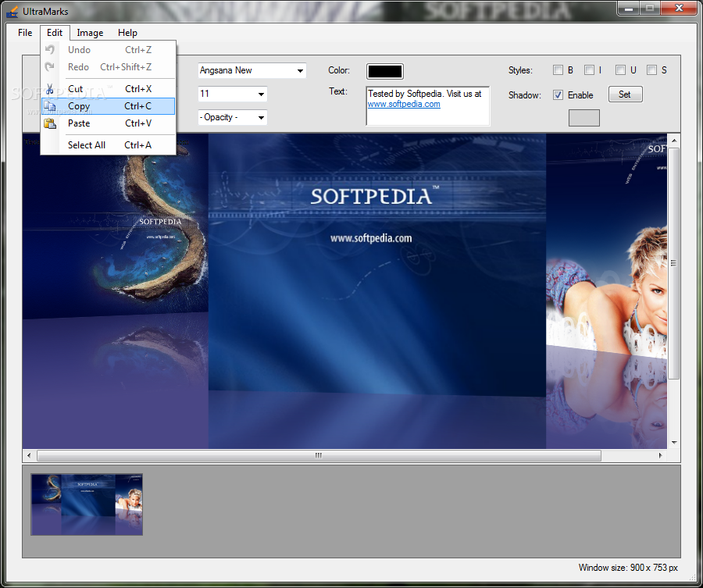The image size is (703, 588).
Task: Close the UltraMarks window
Action: pos(679,8)
